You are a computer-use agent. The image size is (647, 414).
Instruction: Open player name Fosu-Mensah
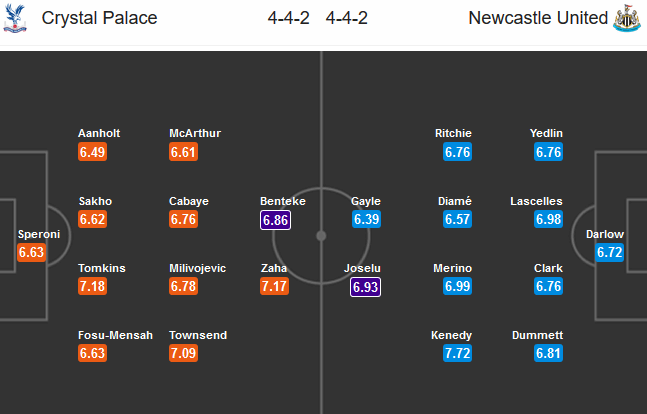pyautogui.click(x=115, y=335)
